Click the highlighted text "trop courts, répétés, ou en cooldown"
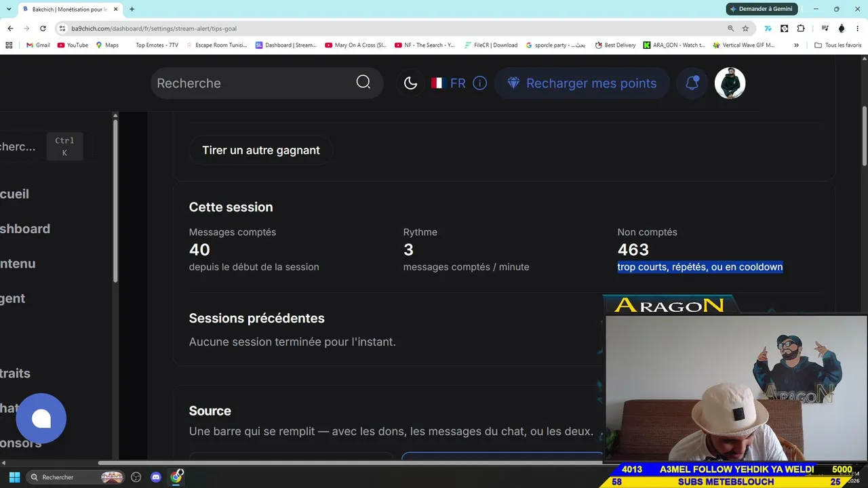Screen dimensions: 868x488 (x=700, y=267)
